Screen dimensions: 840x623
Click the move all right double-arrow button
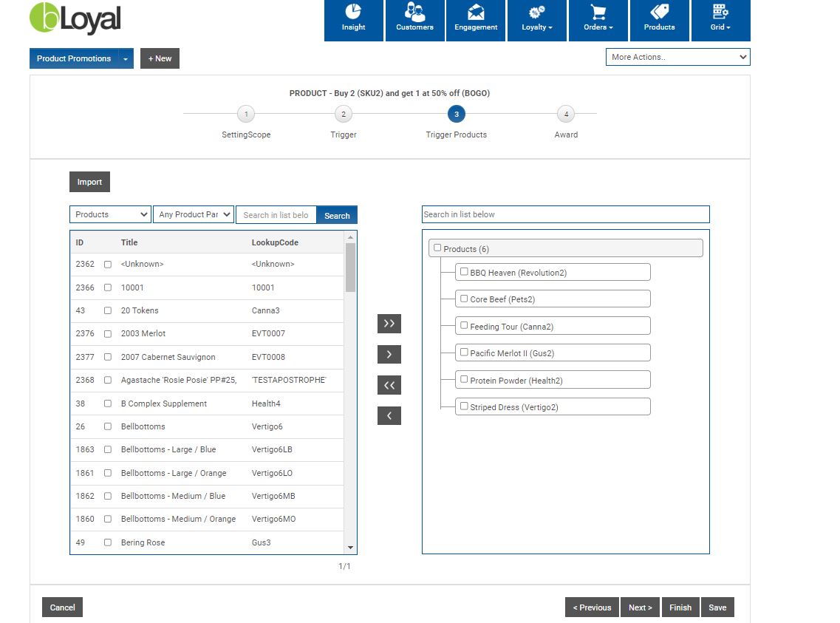coord(389,324)
